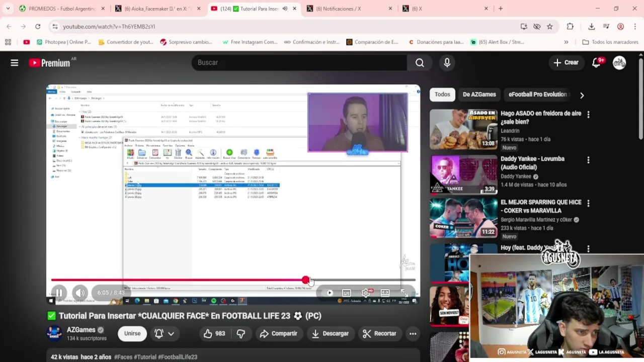
Task: Click the youtube.com address bar
Action: pyautogui.click(x=287, y=26)
